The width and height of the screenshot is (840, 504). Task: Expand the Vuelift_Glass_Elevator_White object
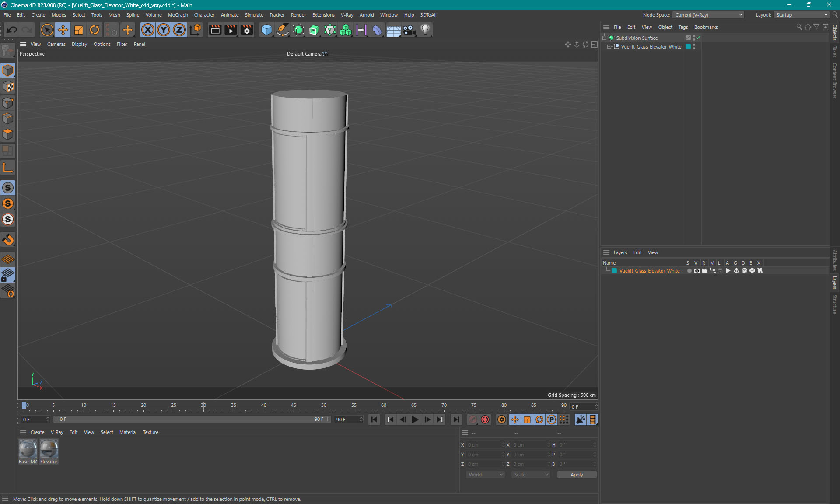tap(609, 47)
